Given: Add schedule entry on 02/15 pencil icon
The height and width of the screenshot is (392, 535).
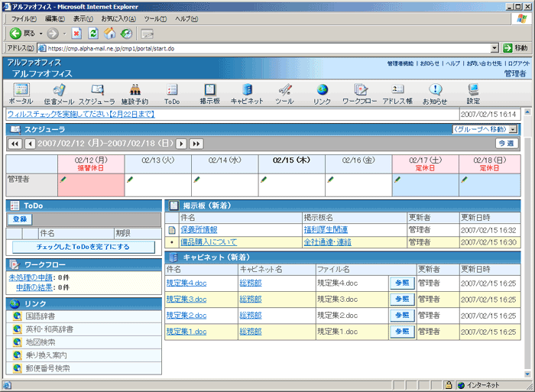Looking at the screenshot, I should pyautogui.click(x=264, y=179).
